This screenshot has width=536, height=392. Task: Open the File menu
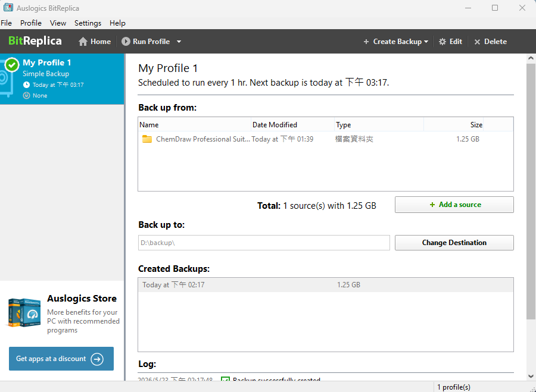pos(6,23)
